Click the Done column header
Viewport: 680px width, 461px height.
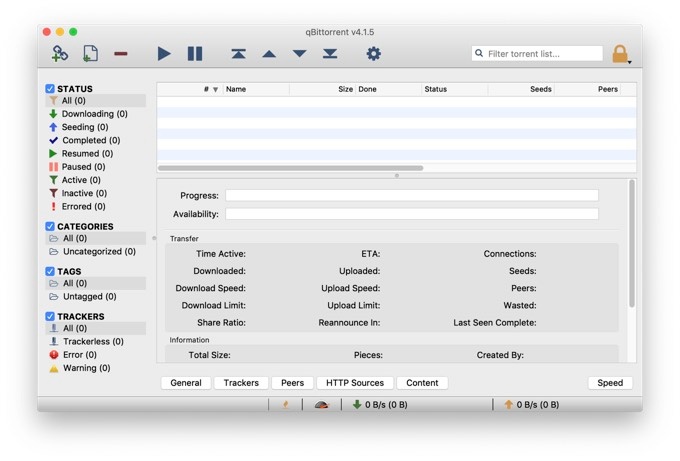389,89
